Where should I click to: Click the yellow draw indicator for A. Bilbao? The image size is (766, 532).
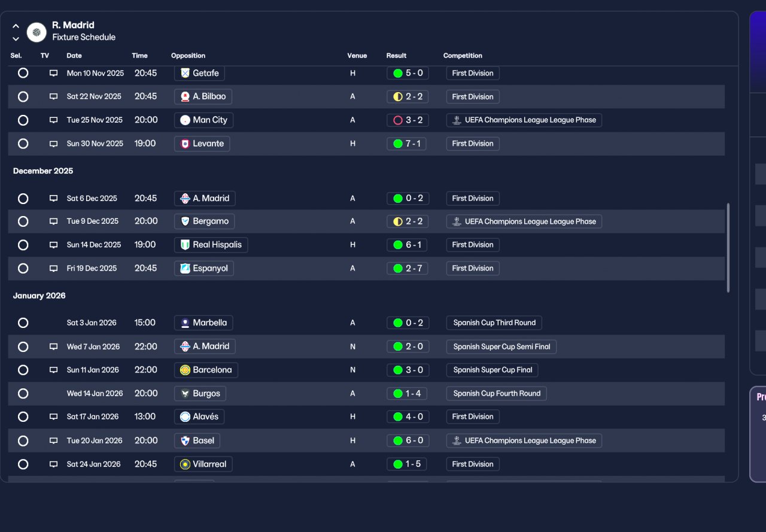coord(397,96)
